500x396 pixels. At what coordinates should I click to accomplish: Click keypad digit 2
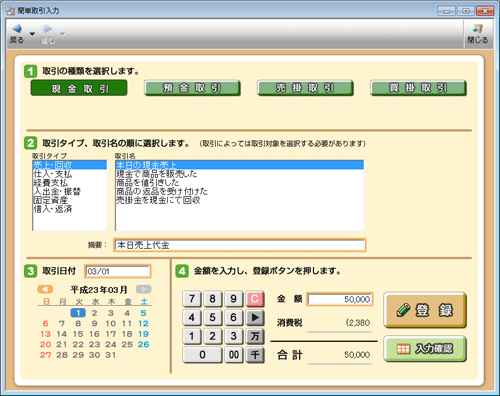212,336
